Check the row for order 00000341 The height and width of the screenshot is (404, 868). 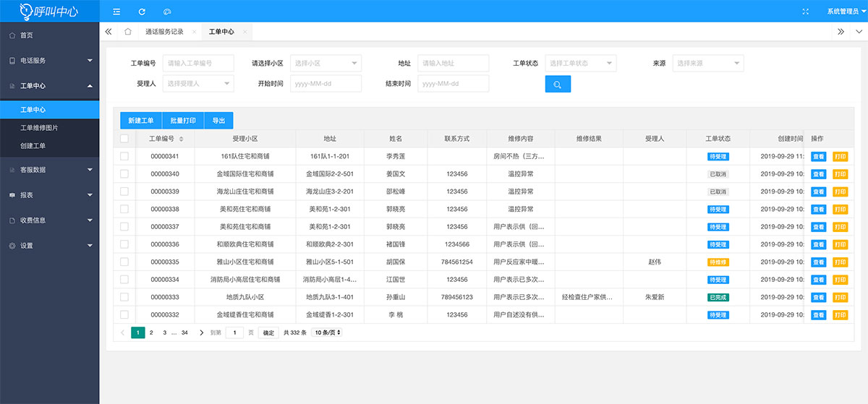click(124, 156)
